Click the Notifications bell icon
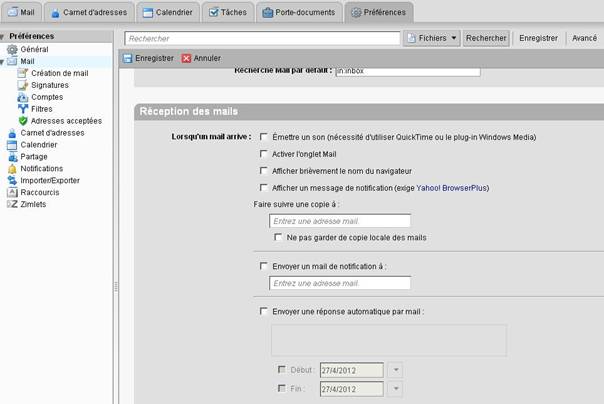 (12, 169)
